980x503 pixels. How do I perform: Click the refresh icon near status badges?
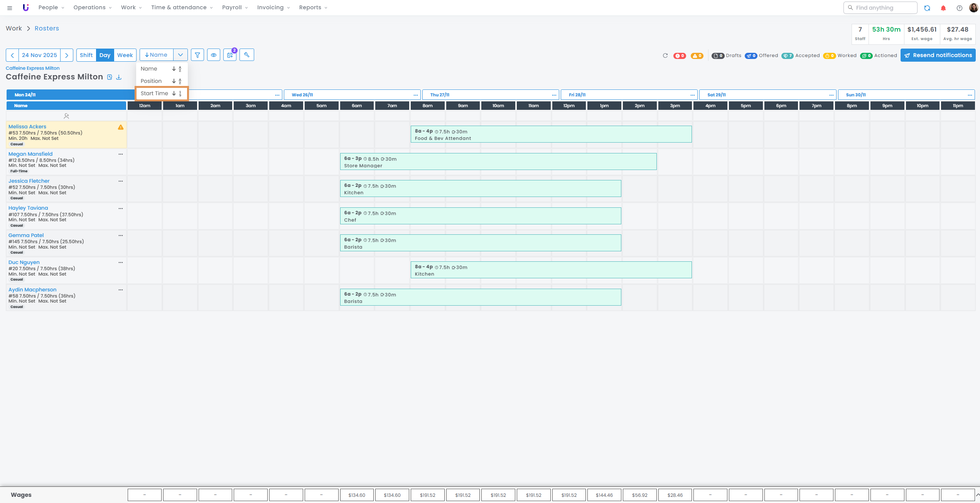[665, 56]
